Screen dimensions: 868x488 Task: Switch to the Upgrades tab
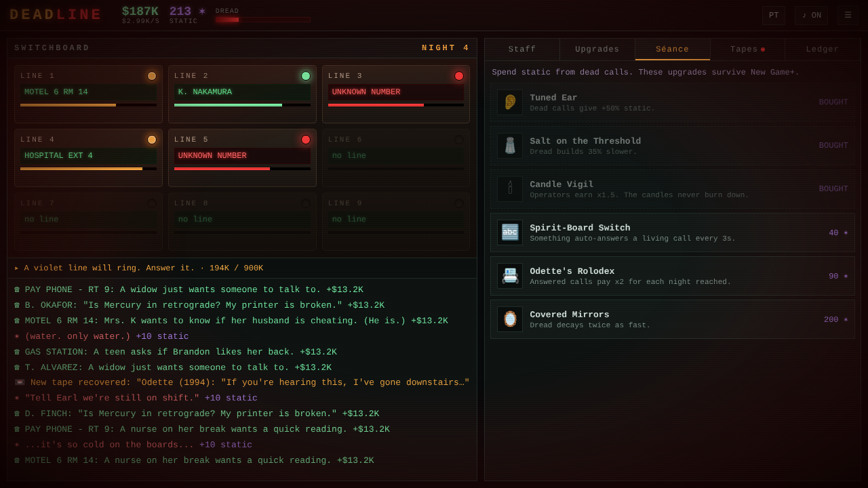click(x=597, y=49)
